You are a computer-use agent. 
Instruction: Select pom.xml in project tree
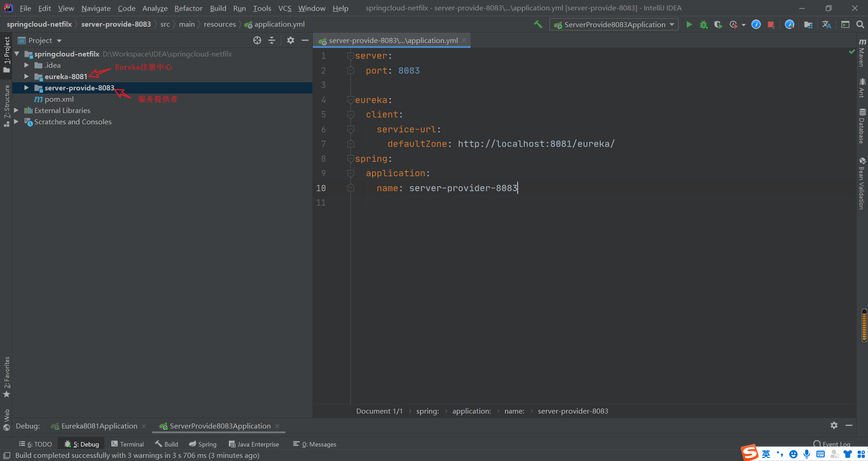click(59, 99)
